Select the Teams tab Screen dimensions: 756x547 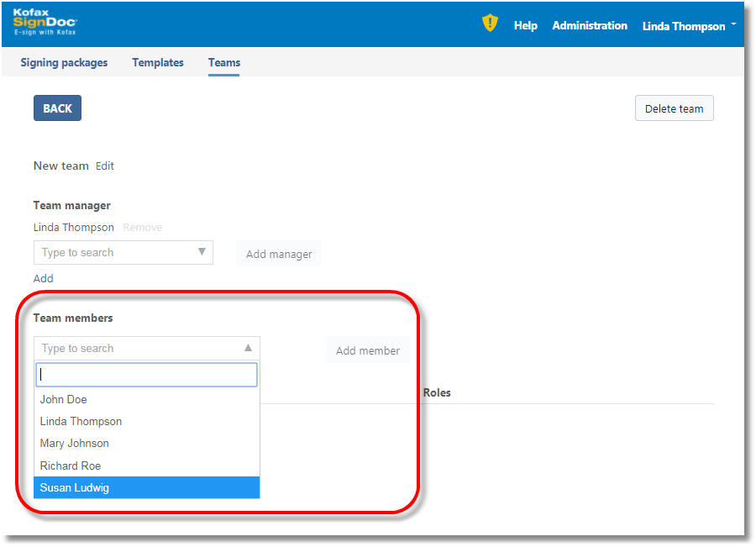(224, 63)
